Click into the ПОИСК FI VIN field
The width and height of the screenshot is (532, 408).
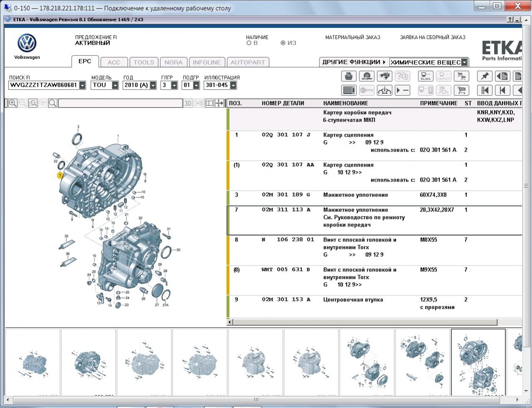43,85
